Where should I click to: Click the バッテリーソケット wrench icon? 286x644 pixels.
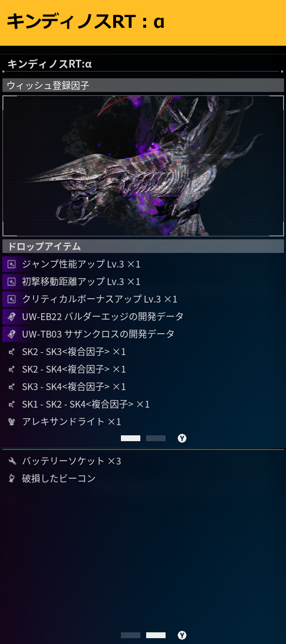(12, 461)
